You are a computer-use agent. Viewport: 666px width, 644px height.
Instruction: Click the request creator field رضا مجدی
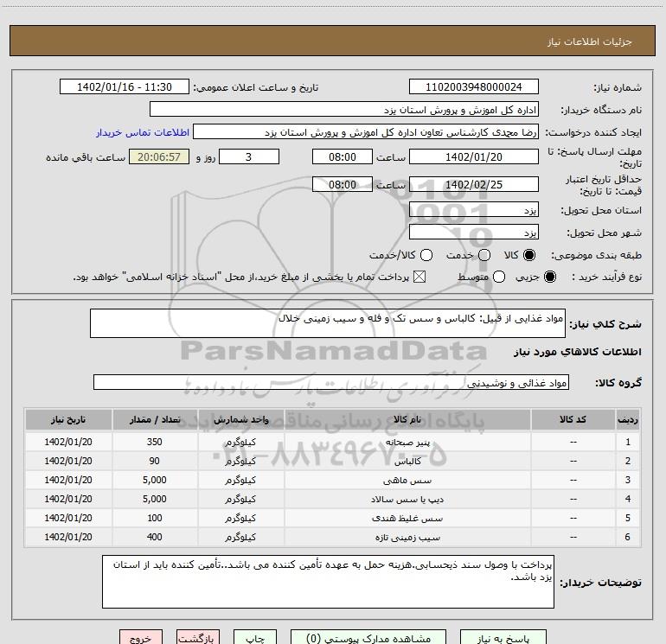coord(366,131)
